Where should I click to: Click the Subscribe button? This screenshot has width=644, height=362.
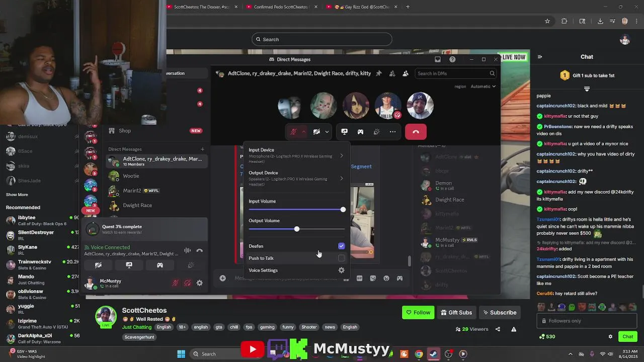pos(500,312)
